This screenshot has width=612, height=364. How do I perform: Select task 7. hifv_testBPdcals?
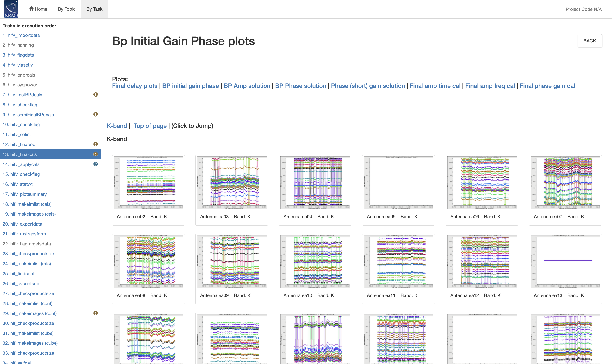click(x=22, y=95)
